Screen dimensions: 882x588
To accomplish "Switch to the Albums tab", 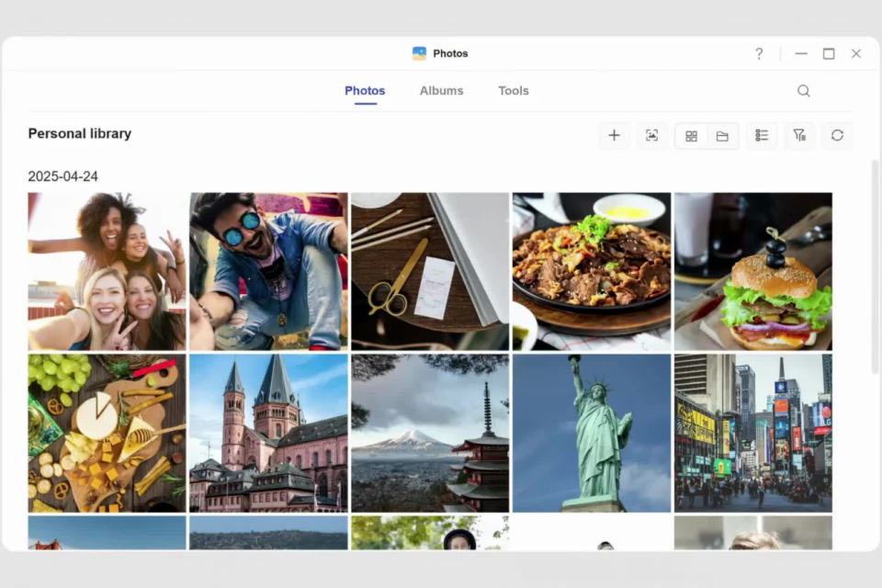I will (x=442, y=91).
